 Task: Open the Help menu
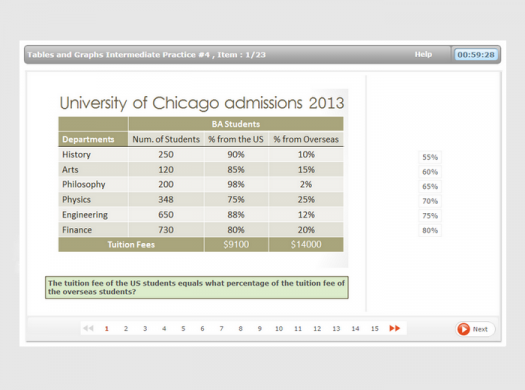pos(423,54)
